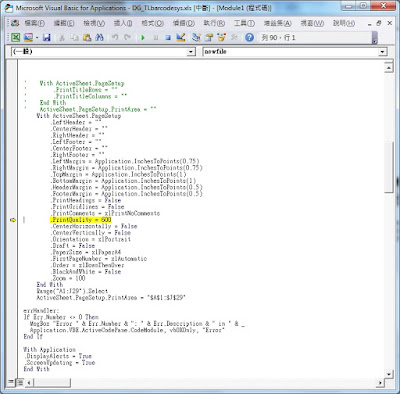The height and width of the screenshot is (394, 400).
Task: Click the .Zoom = 100 line
Action: pyautogui.click(x=68, y=278)
